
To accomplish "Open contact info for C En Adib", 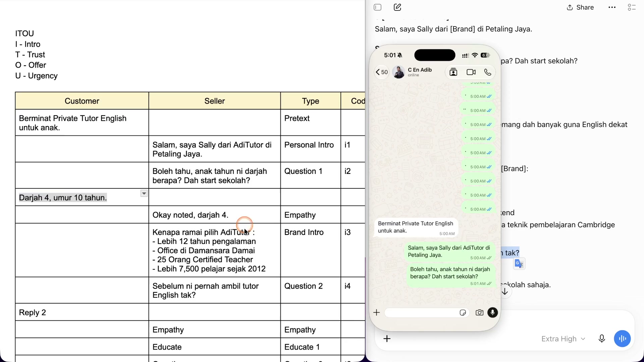I will pos(420,72).
